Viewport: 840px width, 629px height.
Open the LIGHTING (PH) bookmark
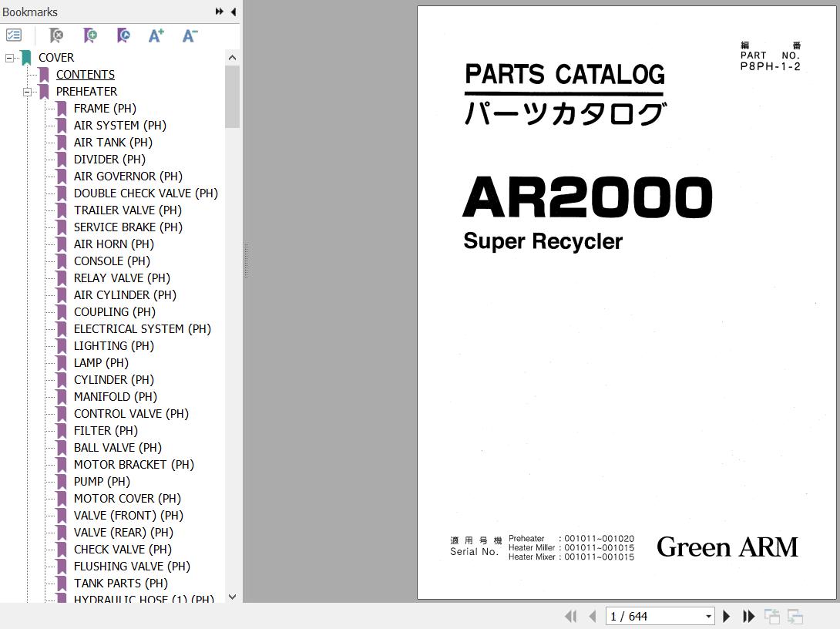pyautogui.click(x=113, y=346)
